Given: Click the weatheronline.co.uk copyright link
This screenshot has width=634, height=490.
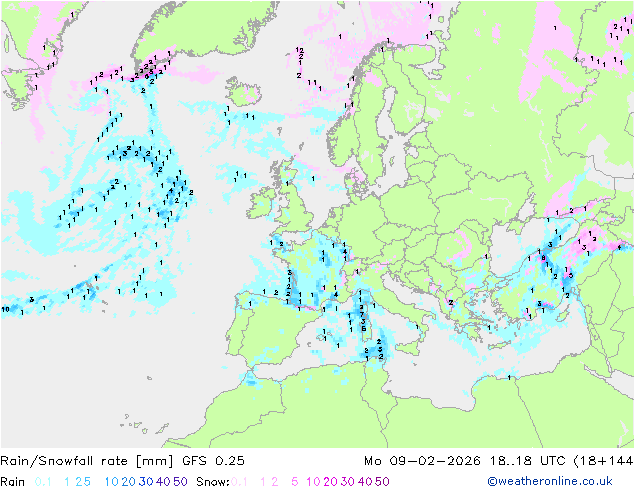Looking at the screenshot, I should pyautogui.click(x=550, y=481).
